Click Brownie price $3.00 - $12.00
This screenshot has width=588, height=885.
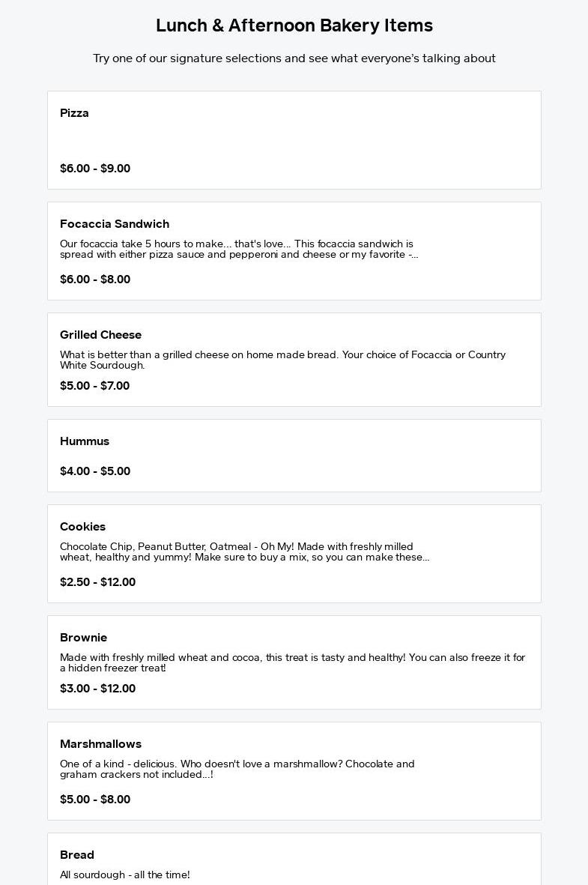coord(97,689)
